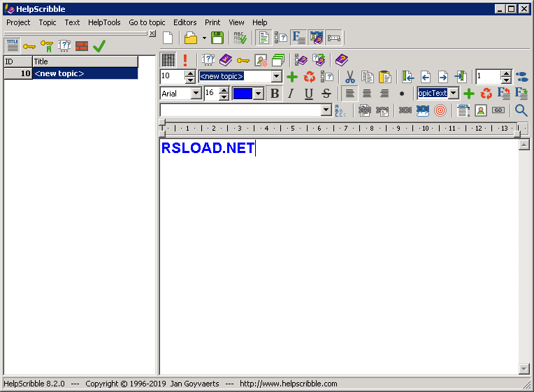The image size is (534, 392).
Task: Expand the new topic title dropdown
Action: pyautogui.click(x=277, y=76)
